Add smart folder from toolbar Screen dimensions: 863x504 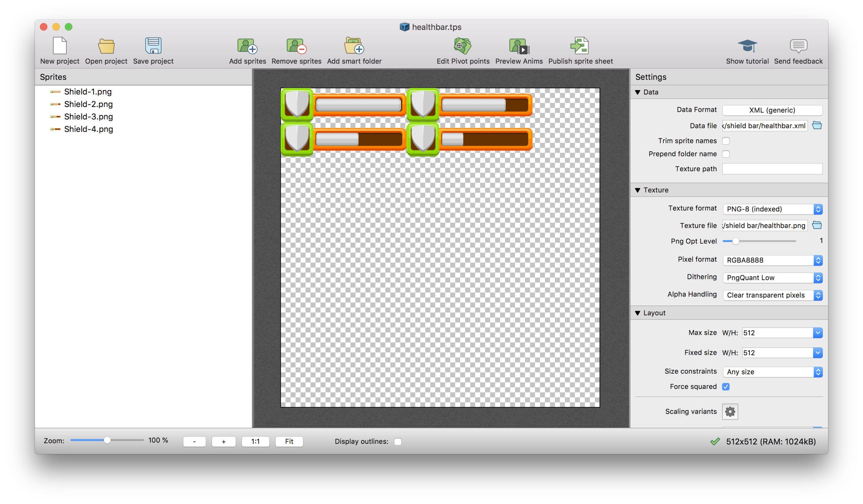[x=354, y=46]
